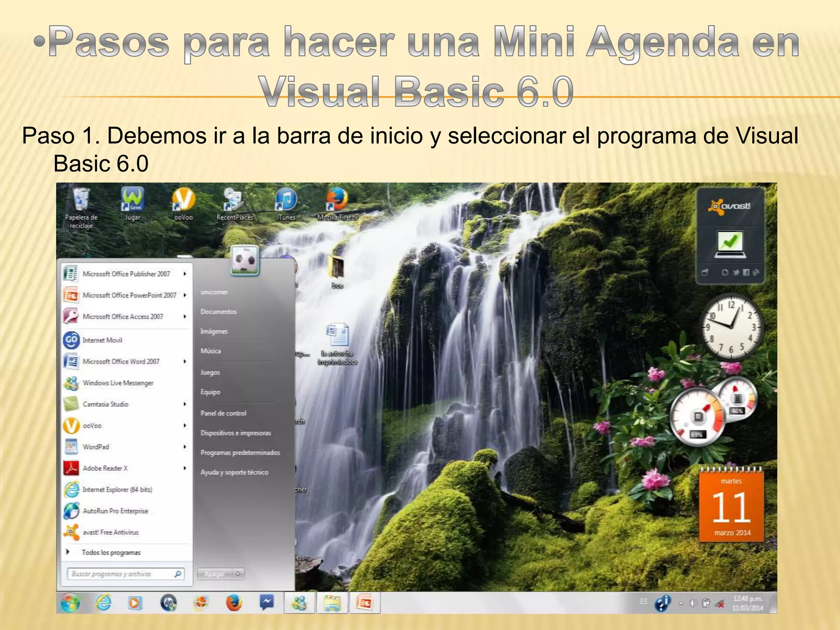Image resolution: width=840 pixels, height=630 pixels.
Task: Expand the Adobe Reader X jump list arrow
Action: tap(185, 468)
